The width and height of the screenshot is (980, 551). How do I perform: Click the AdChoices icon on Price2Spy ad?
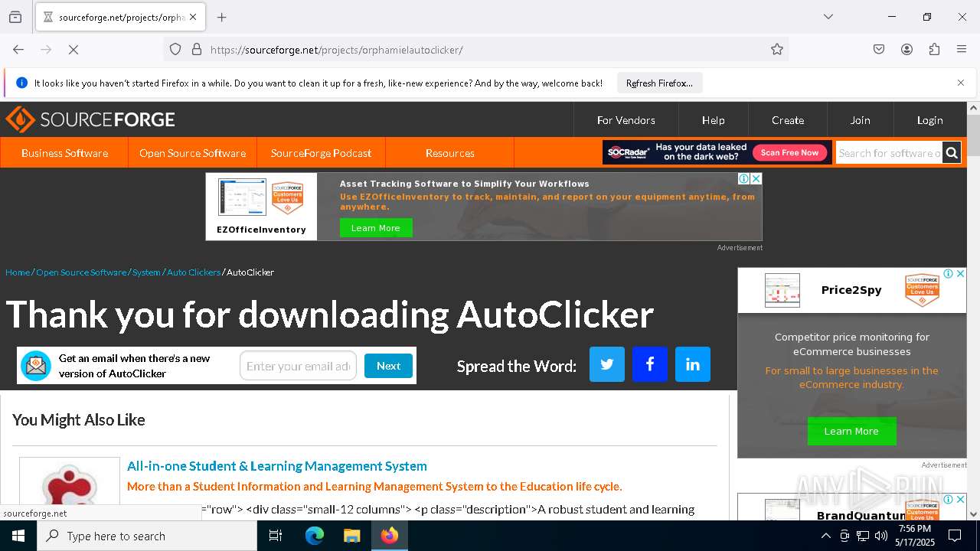click(x=948, y=274)
